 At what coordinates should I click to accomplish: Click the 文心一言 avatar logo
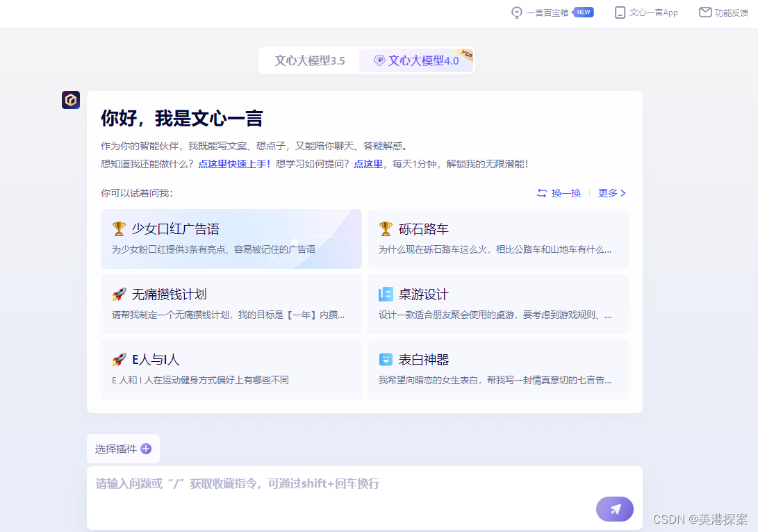tap(71, 100)
